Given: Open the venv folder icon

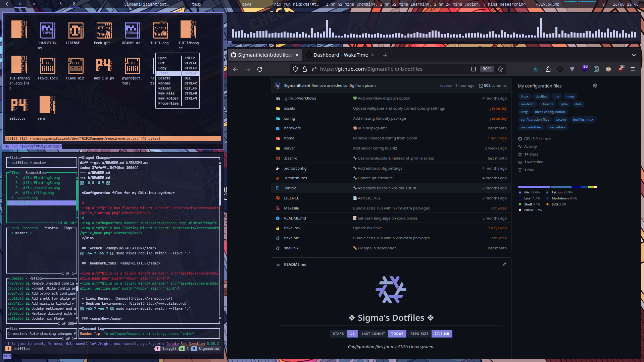Looking at the screenshot, I should [47, 105].
